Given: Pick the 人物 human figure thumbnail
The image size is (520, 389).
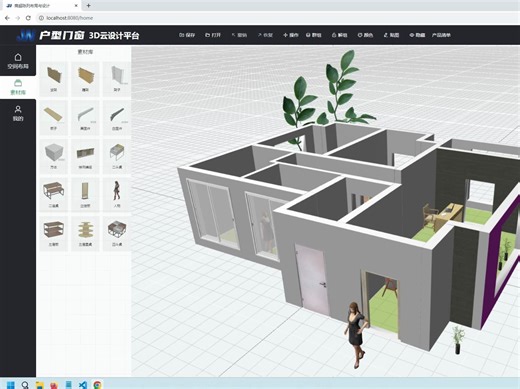Looking at the screenshot, I should coord(117,195).
